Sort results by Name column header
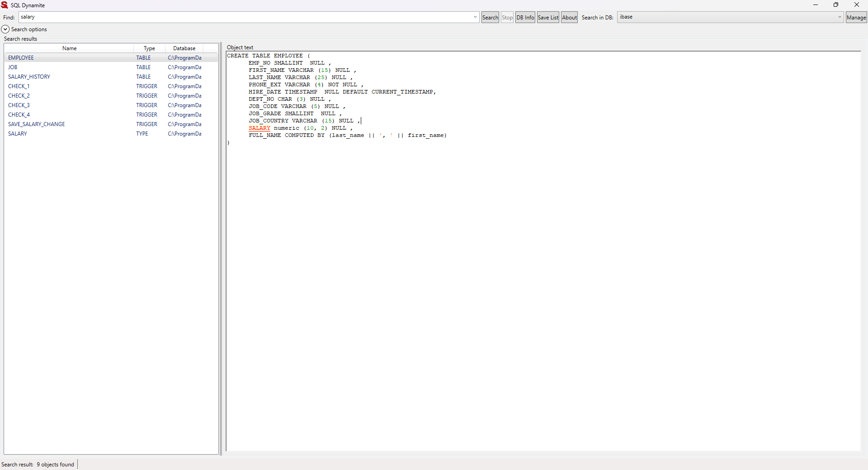The width and height of the screenshot is (868, 470). (69, 48)
